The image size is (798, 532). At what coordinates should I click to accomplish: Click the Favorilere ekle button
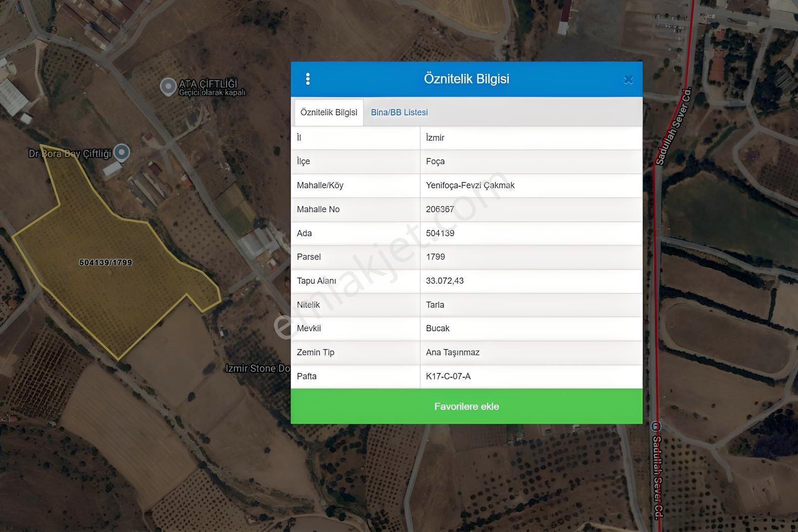(466, 406)
